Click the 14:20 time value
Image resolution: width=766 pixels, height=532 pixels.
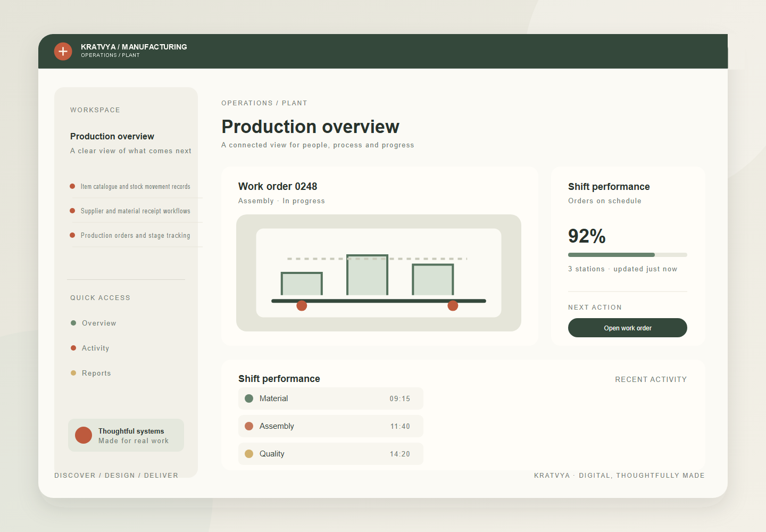pyautogui.click(x=400, y=454)
